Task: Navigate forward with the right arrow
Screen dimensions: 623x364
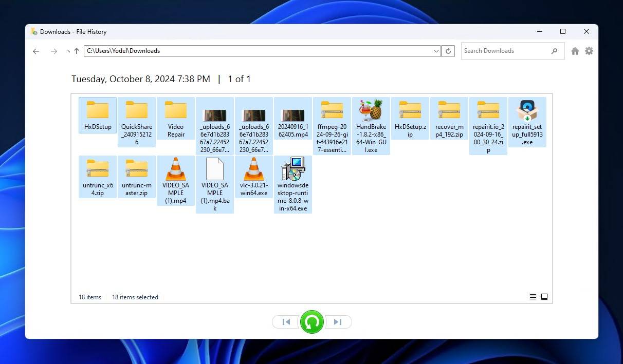Action: (54, 51)
